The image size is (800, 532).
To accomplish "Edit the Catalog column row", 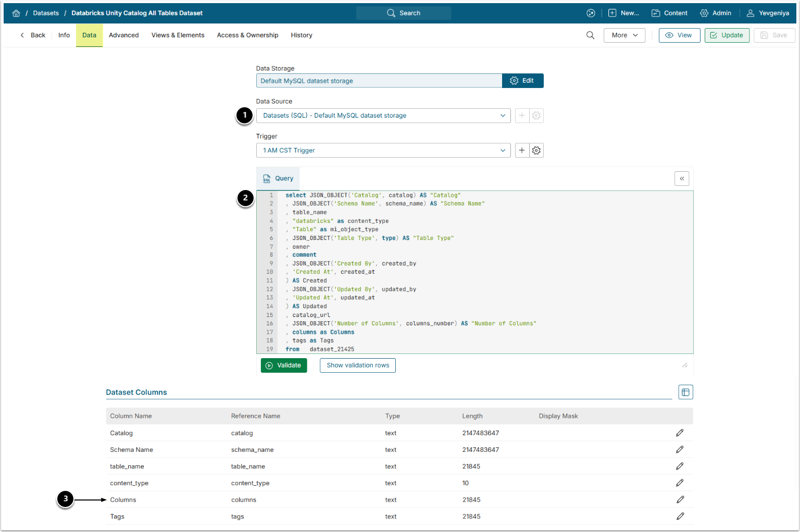I will 680,433.
